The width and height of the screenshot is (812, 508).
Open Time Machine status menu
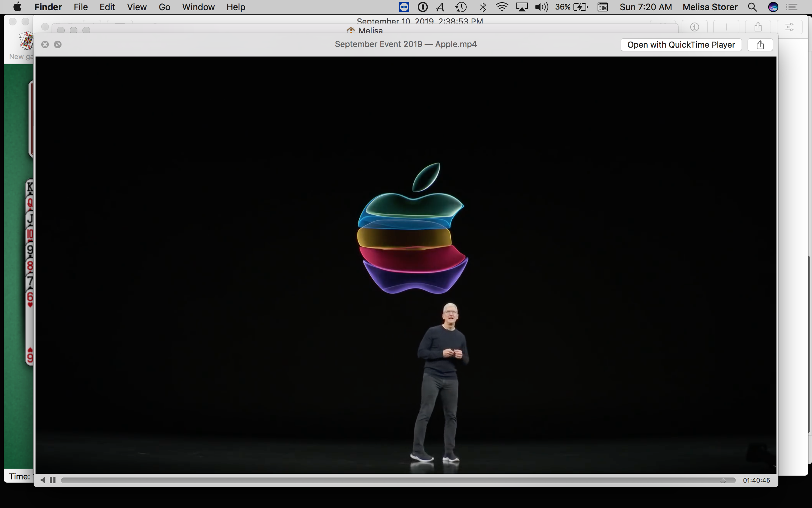tap(461, 7)
